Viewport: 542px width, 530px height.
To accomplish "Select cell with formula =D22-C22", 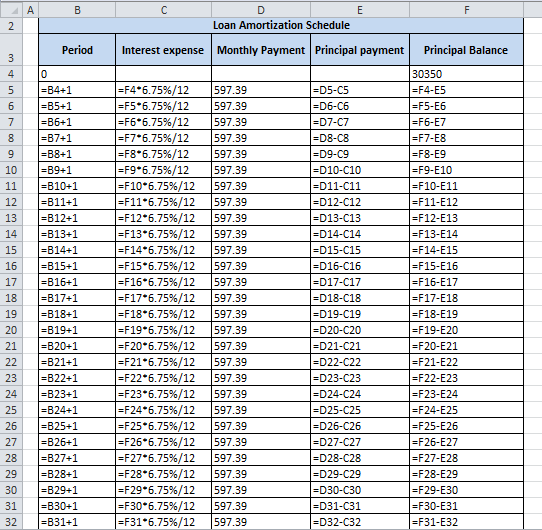I will (360, 362).
